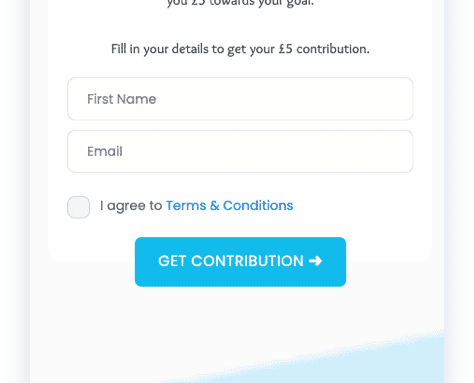Click the 'GET' word on the blue button

click(172, 261)
